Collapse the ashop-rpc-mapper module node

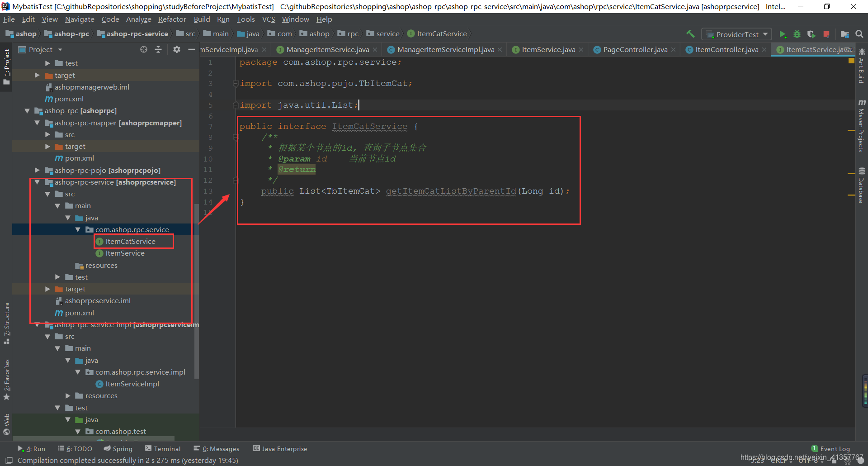(37, 123)
